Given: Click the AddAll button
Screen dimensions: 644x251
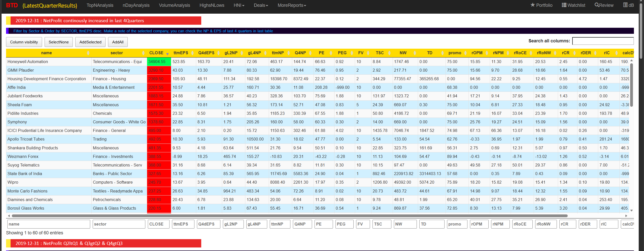Looking at the screenshot, I should coord(118,42).
